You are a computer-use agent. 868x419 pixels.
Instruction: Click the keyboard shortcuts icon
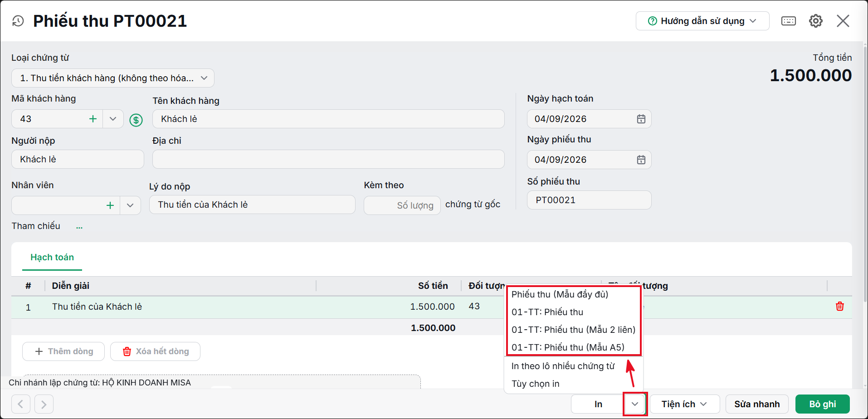[x=788, y=21]
